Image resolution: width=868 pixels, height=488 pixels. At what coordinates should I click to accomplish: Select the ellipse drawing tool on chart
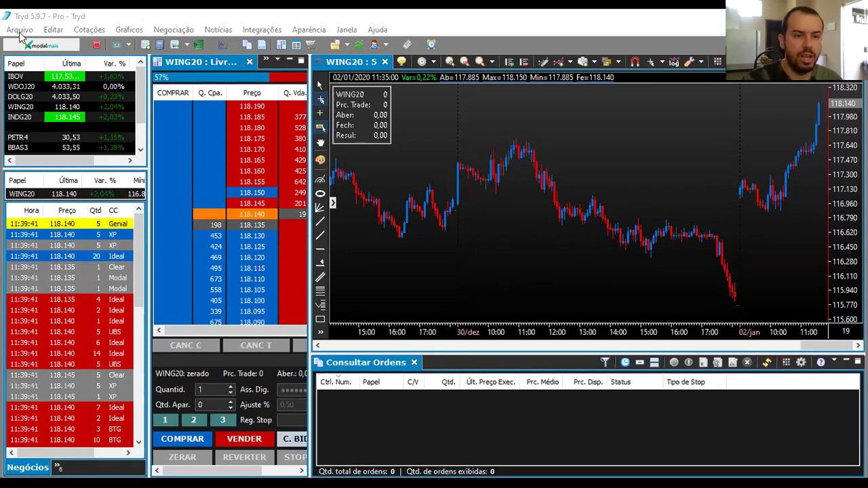click(320, 194)
